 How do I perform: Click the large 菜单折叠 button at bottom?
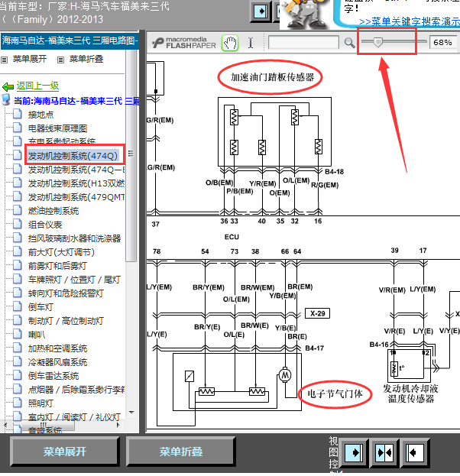(181, 452)
